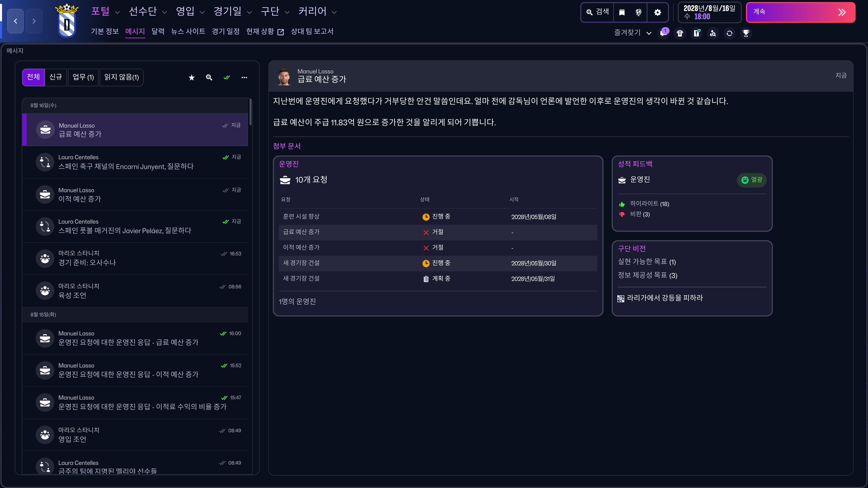Click the bookmark icon beside search
Image resolution: width=868 pixels, height=488 pixels.
pyautogui.click(x=622, y=12)
